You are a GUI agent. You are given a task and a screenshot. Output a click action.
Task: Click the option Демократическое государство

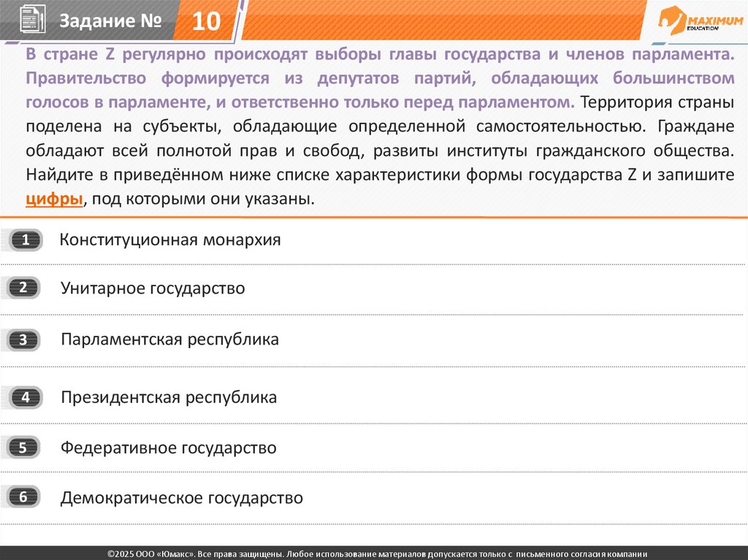click(182, 498)
